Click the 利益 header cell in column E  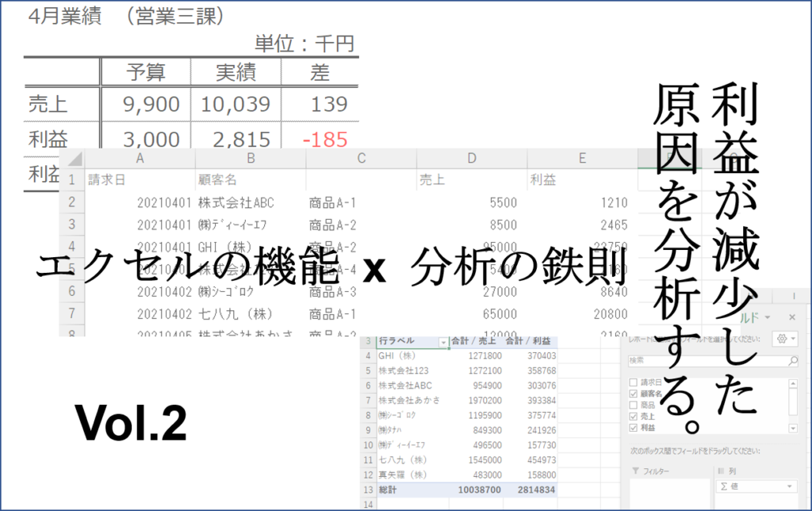(x=583, y=180)
